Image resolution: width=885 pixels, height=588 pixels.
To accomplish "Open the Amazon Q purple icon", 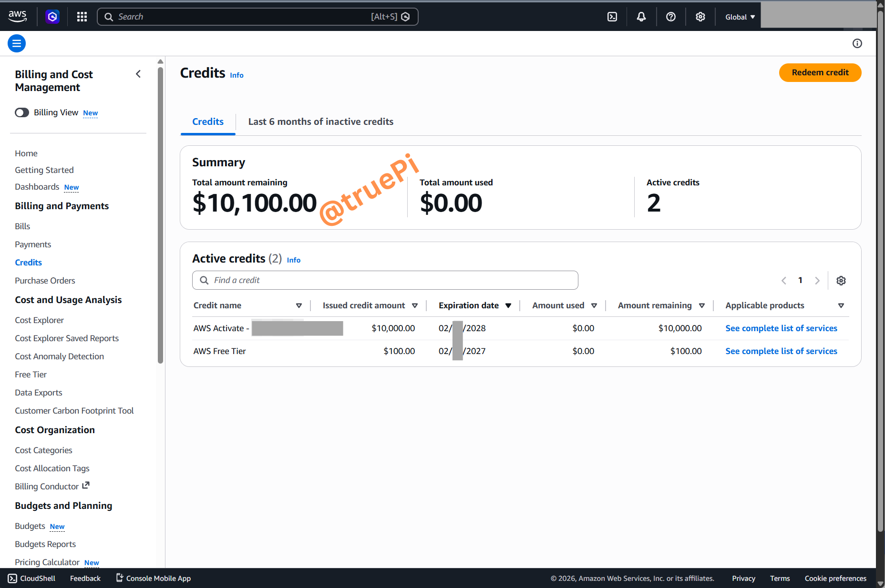I will pyautogui.click(x=52, y=17).
